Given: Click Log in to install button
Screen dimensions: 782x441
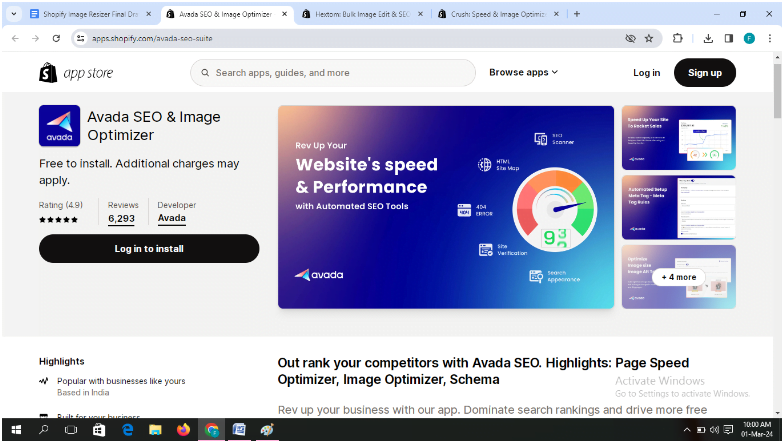Looking at the screenshot, I should (149, 248).
